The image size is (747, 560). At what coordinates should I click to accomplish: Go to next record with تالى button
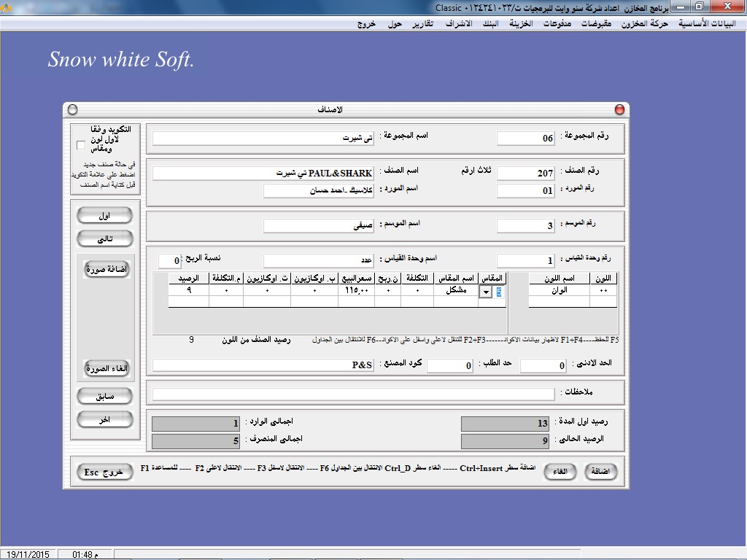pyautogui.click(x=105, y=239)
